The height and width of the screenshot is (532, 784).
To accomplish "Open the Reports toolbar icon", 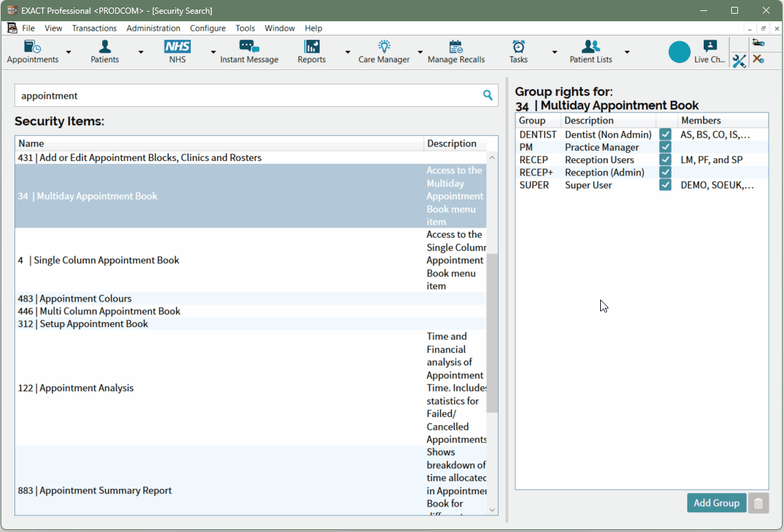I will point(311,52).
